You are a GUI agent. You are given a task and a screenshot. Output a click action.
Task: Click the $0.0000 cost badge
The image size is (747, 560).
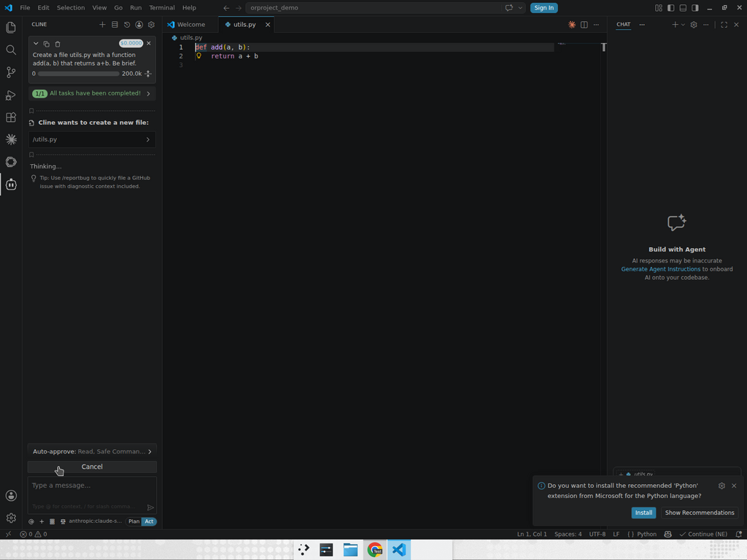tap(131, 43)
